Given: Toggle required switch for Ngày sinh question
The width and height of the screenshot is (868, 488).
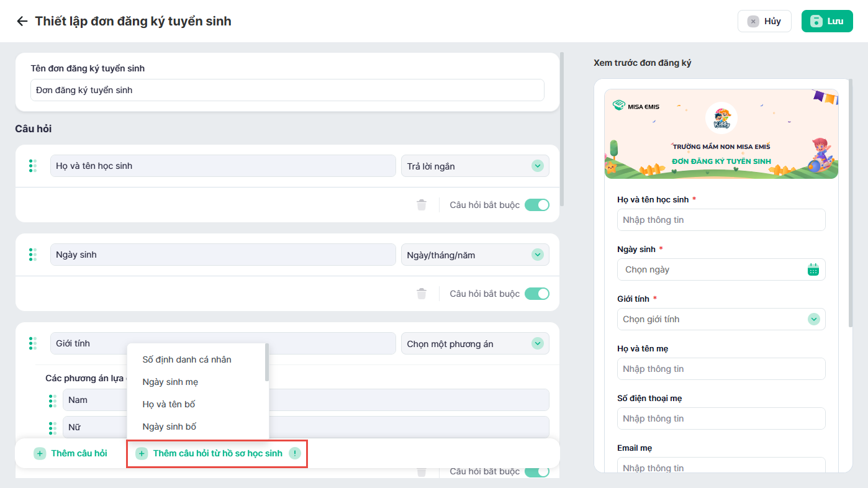Looking at the screenshot, I should tap(537, 294).
